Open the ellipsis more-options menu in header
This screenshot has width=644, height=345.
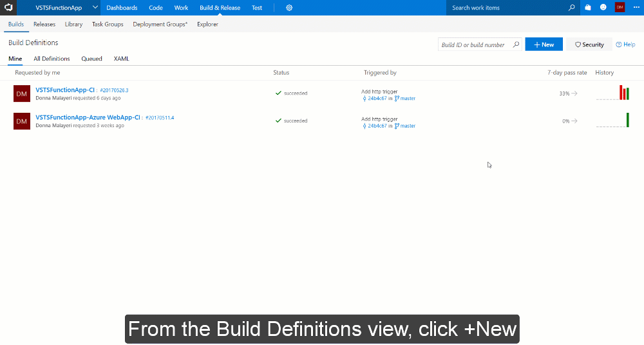[x=636, y=8]
